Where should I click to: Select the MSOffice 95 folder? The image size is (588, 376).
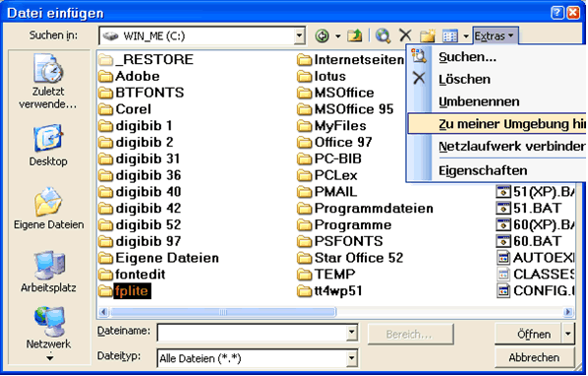345,109
